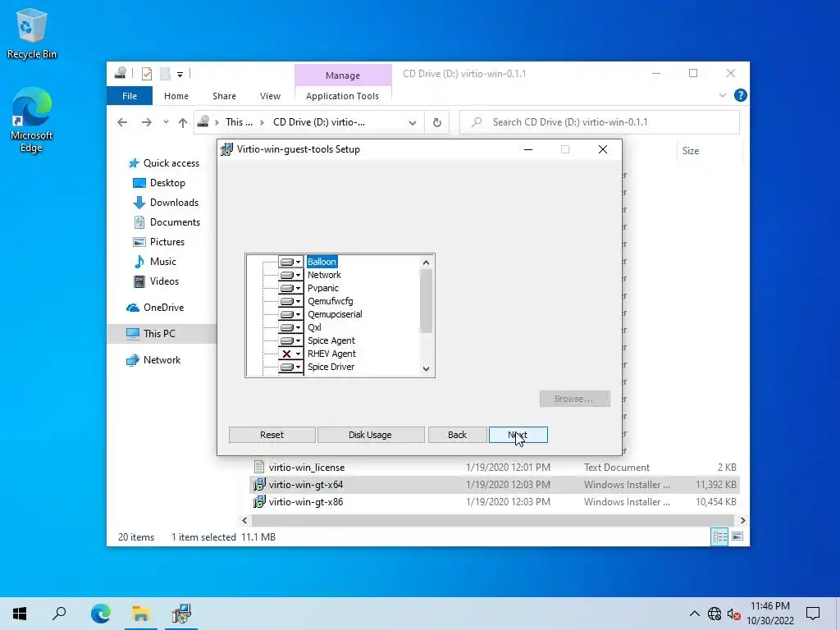Go Back in the setup wizard
Image resolution: width=840 pixels, height=630 pixels.
click(x=457, y=435)
